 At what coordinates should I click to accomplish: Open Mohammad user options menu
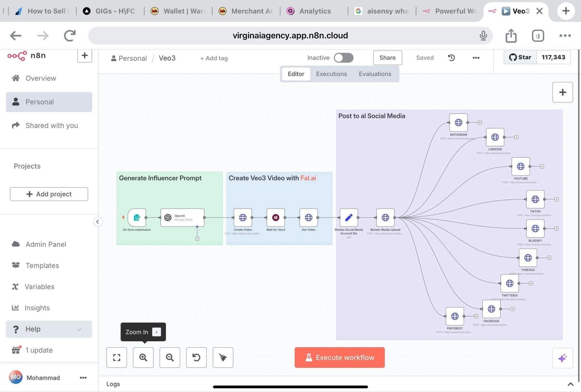(x=83, y=378)
